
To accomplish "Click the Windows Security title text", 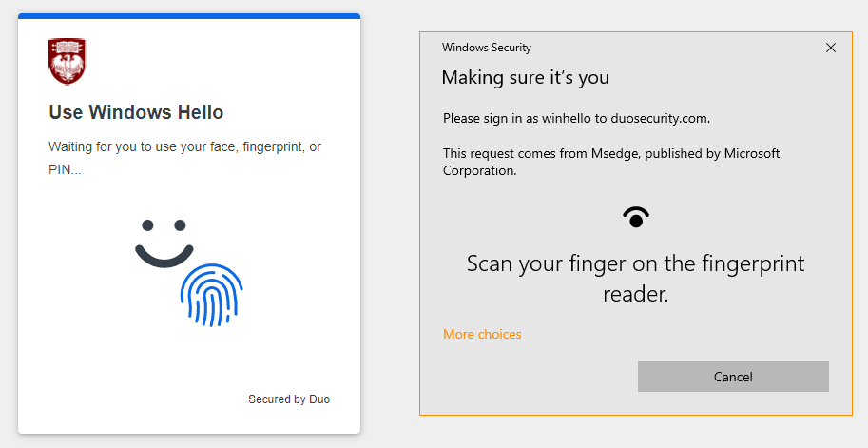I will pyautogui.click(x=487, y=48).
